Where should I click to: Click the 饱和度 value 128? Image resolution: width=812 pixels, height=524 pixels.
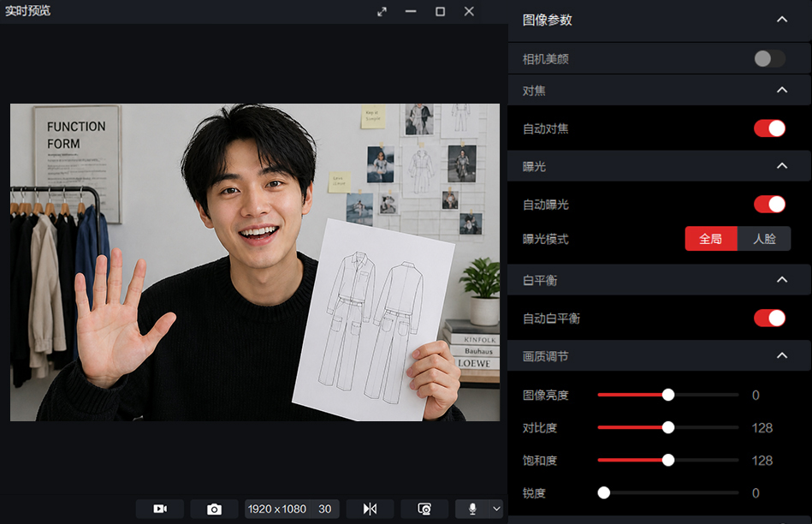pos(762,461)
